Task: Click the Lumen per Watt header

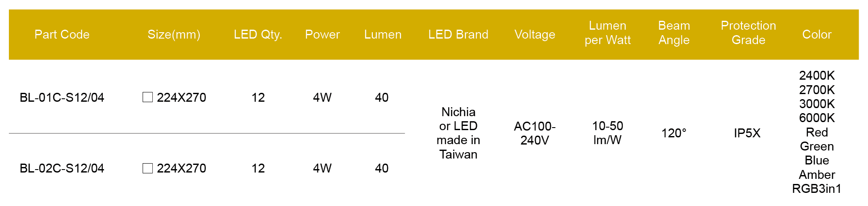Action: point(607,33)
